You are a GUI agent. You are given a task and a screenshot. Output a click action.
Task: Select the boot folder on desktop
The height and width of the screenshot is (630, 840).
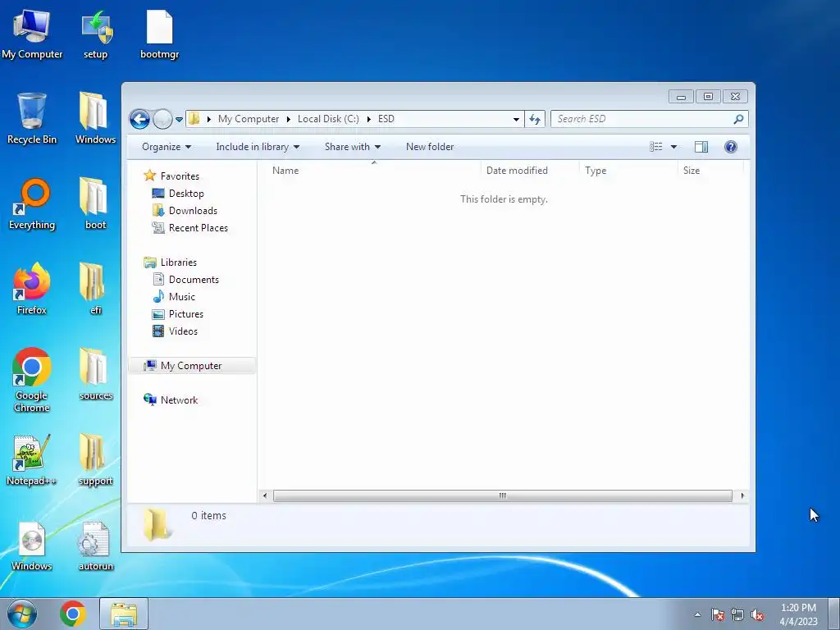[x=95, y=204]
